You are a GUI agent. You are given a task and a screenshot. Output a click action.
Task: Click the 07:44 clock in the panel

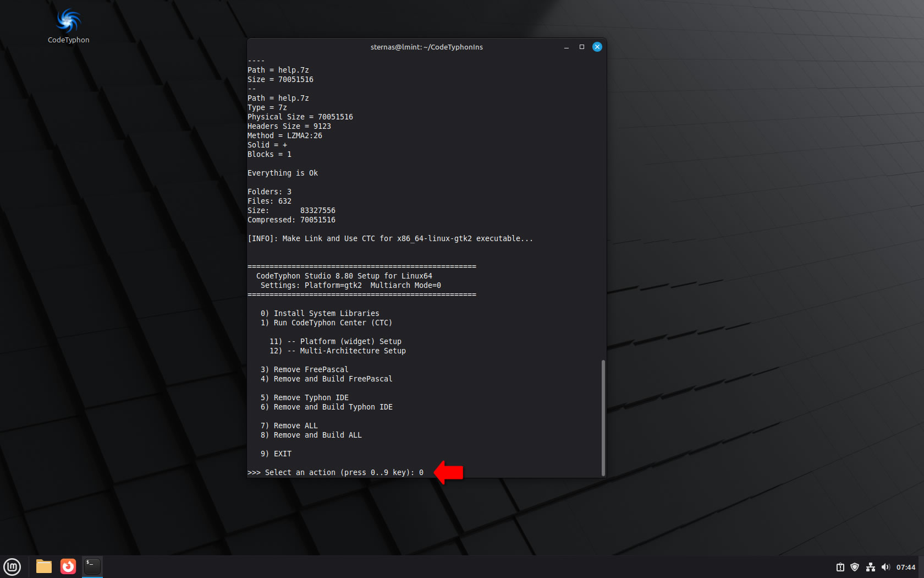(x=906, y=567)
